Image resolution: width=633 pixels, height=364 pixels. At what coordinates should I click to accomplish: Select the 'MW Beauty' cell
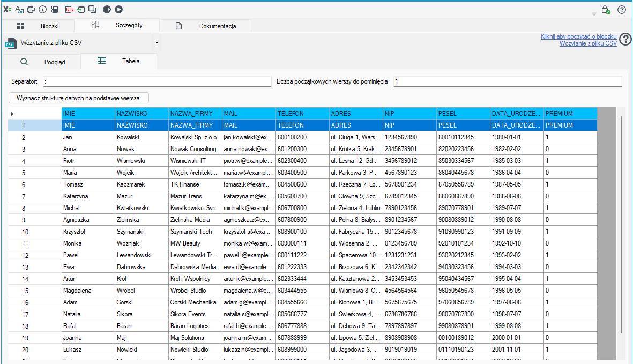[196, 243]
